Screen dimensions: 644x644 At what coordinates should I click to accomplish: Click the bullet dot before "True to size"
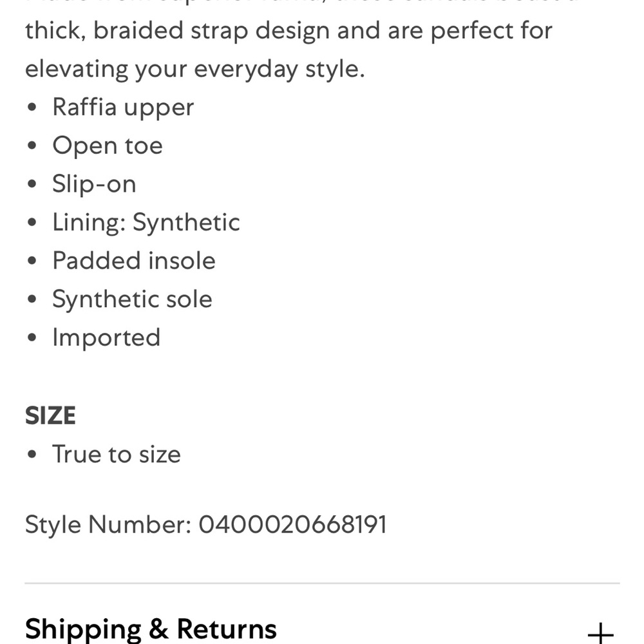point(33,455)
